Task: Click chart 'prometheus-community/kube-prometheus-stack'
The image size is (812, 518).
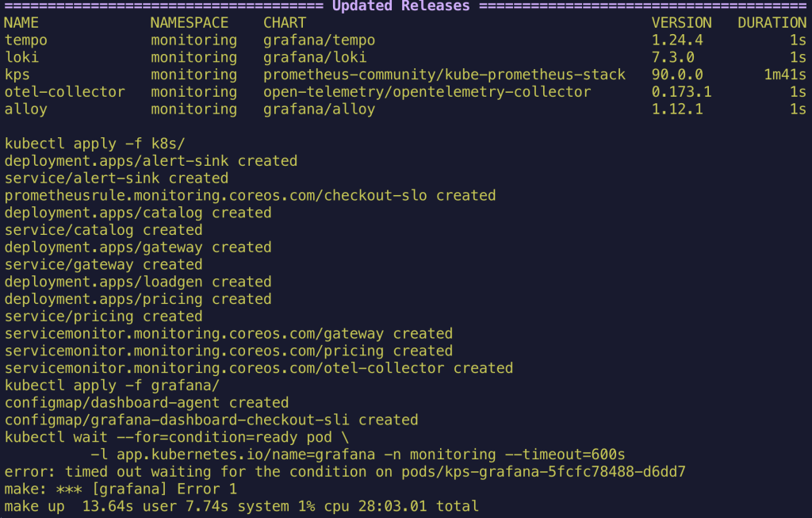Action: pyautogui.click(x=444, y=75)
